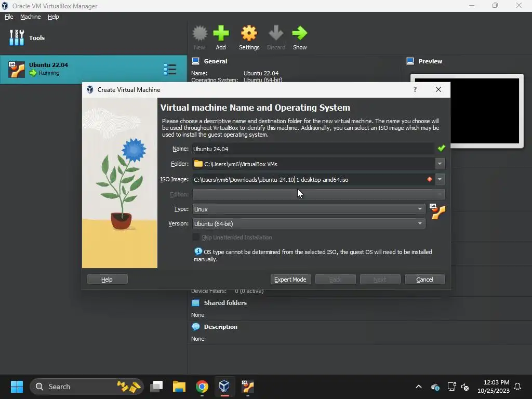532x399 pixels.
Task: Click the General section heading
Action: (216, 61)
